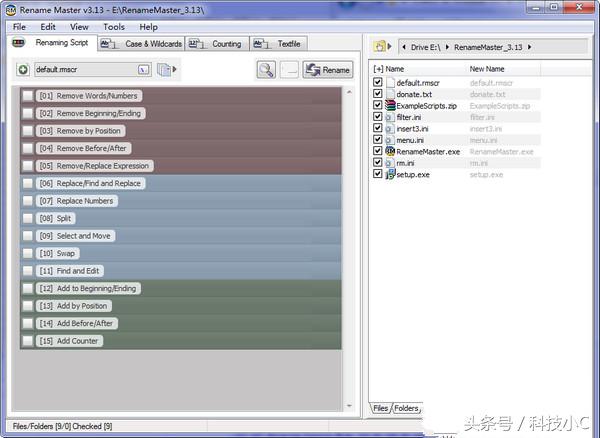This screenshot has width=600, height=438.
Task: Click the small icon inside script name field
Action: click(x=143, y=70)
